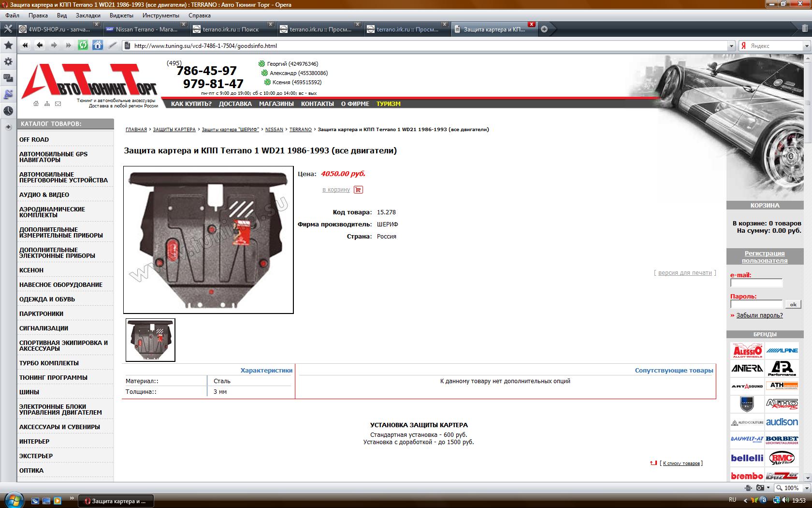Open the 100% zoom level dropdown

coord(805,488)
